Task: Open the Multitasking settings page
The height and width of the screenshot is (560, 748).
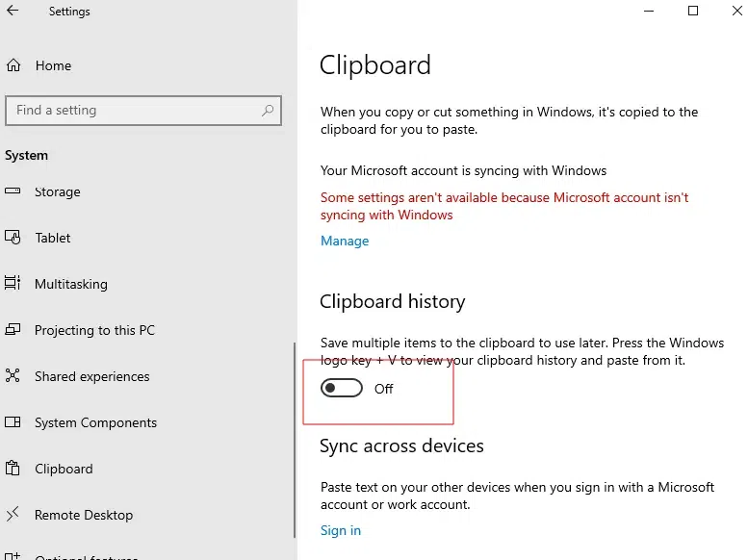Action: 71,284
